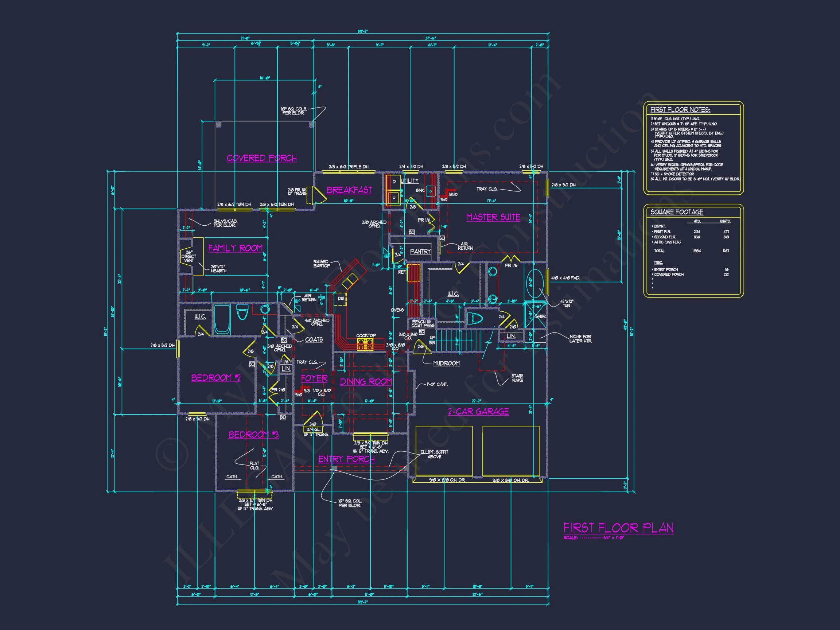The image size is (840, 630).
Task: Select the SQUARE FOOTAGE table heading
Action: 677,212
